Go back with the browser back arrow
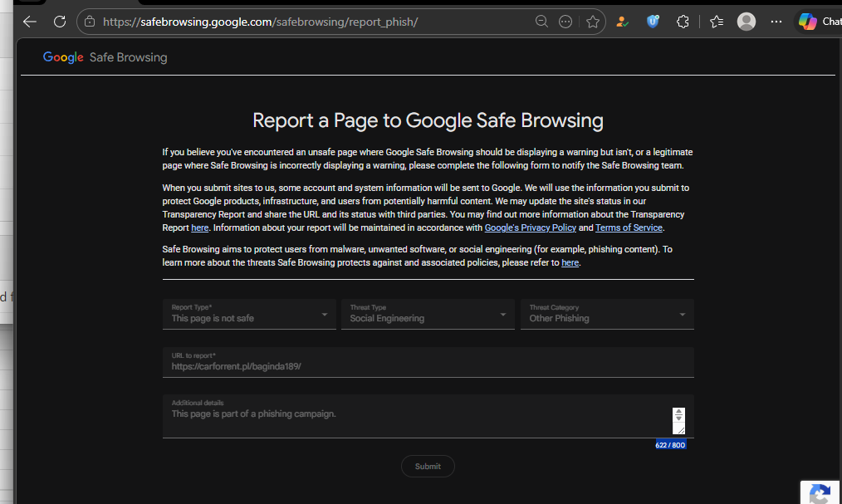Image resolution: width=842 pixels, height=504 pixels. click(x=30, y=22)
